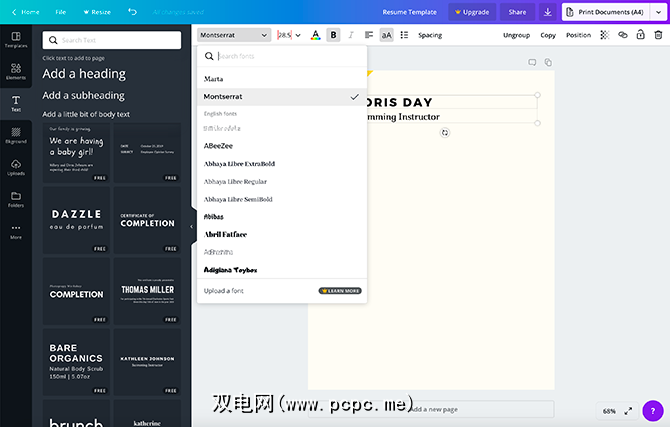This screenshot has width=670, height=427.
Task: Click Add a heading
Action: pyautogui.click(x=84, y=74)
